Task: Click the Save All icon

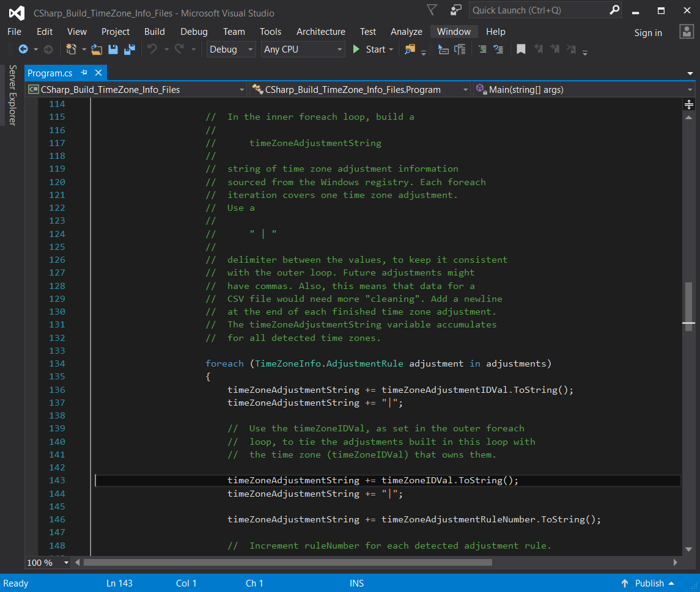Action: (130, 49)
